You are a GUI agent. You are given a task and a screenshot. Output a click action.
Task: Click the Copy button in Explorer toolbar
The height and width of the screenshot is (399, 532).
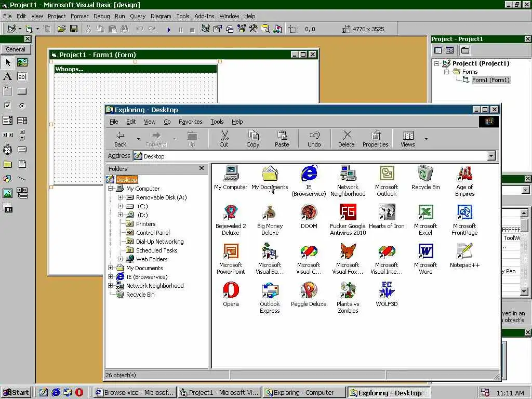[253, 138]
